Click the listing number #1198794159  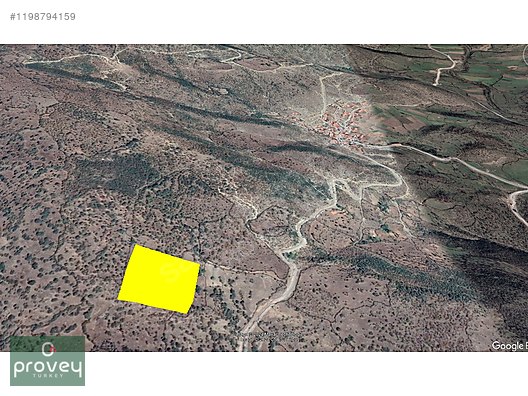tap(43, 16)
